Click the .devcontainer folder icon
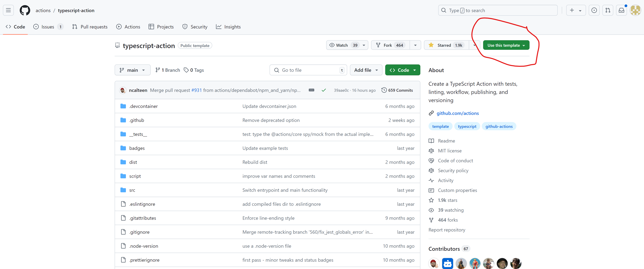This screenshot has height=269, width=644. (123, 106)
